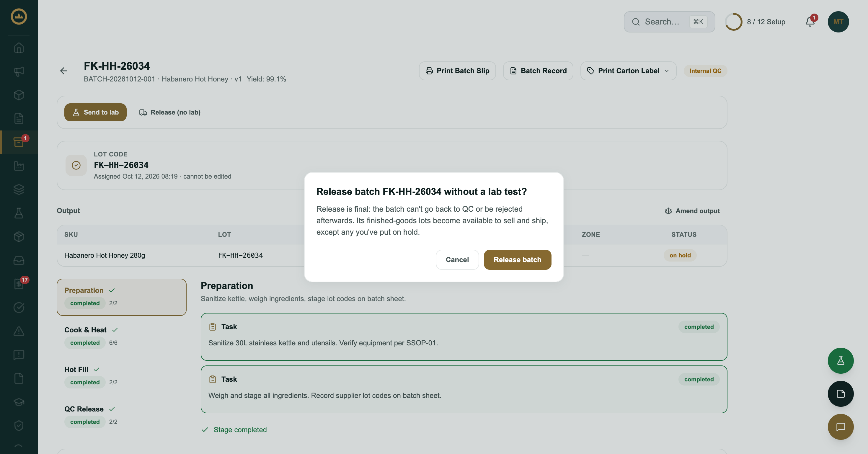Open the Weigh and stage ingredients task
Screen dimensions: 868x454
pos(464,389)
